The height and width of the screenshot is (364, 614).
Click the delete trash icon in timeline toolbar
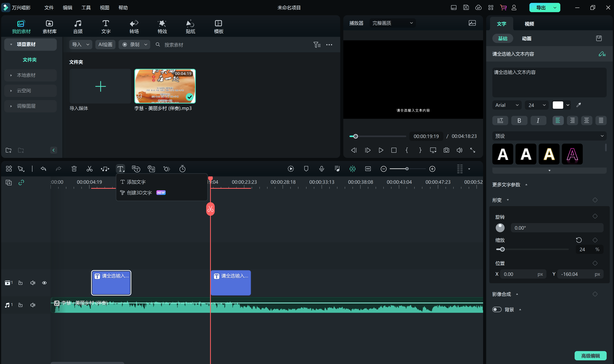click(74, 169)
